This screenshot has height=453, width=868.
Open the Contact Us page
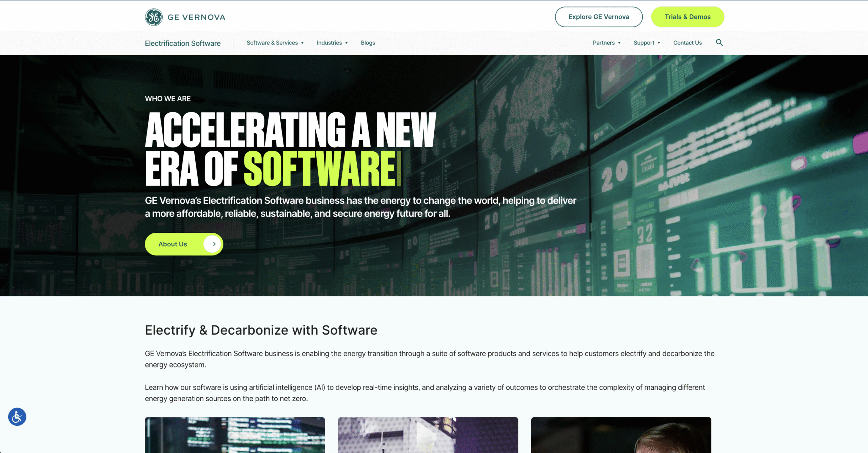687,43
